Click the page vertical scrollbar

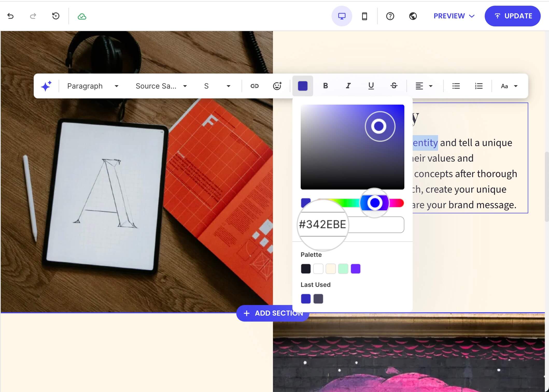(x=547, y=186)
